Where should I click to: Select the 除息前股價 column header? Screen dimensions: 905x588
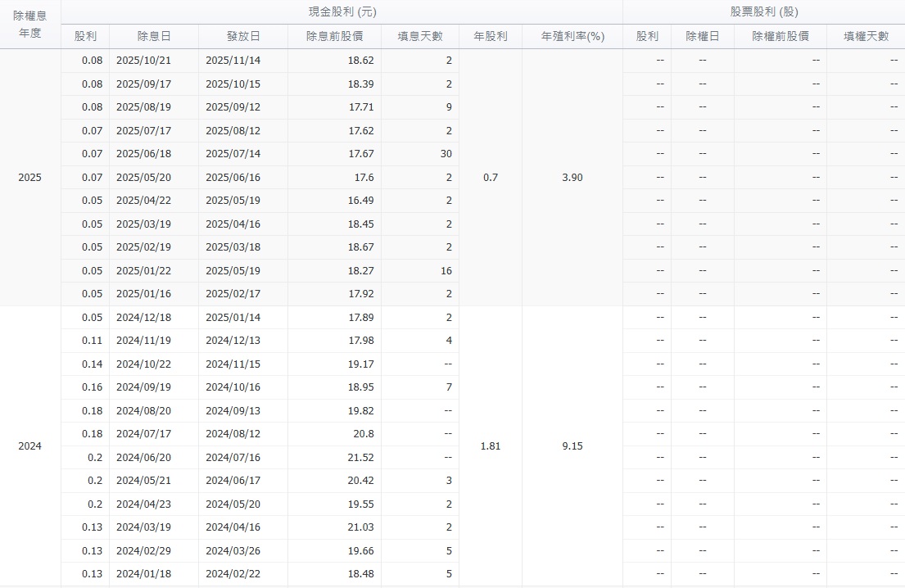click(334, 36)
